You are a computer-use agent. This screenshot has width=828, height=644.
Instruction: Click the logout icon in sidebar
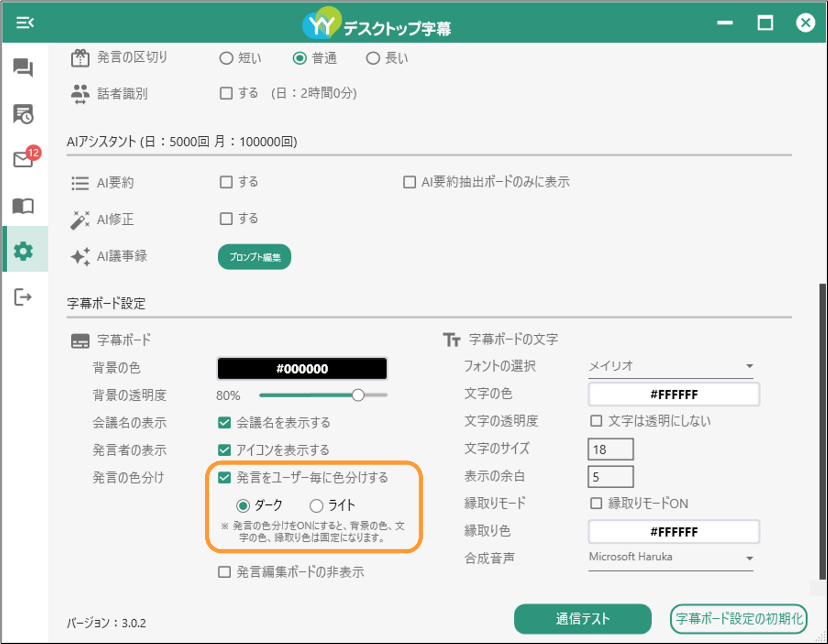[23, 297]
